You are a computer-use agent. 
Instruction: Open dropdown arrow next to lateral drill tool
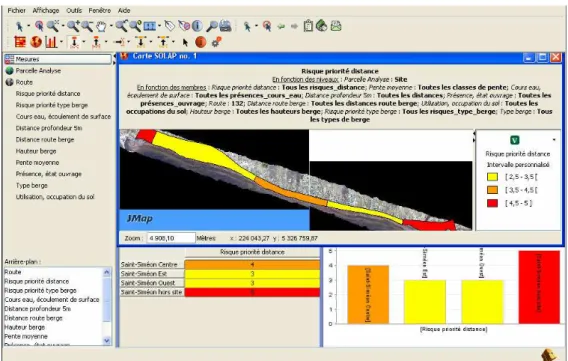(129, 42)
